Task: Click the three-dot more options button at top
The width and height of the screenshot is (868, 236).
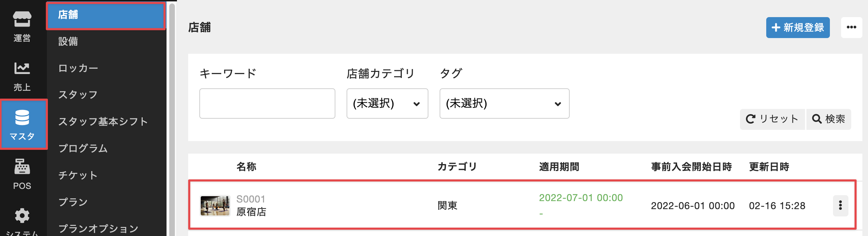Action: [851, 27]
